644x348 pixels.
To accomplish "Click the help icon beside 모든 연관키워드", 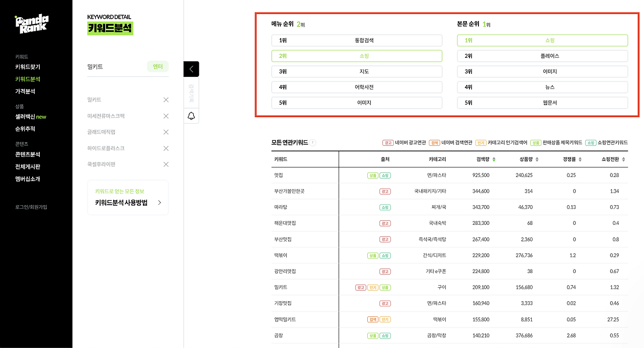I will (x=312, y=142).
